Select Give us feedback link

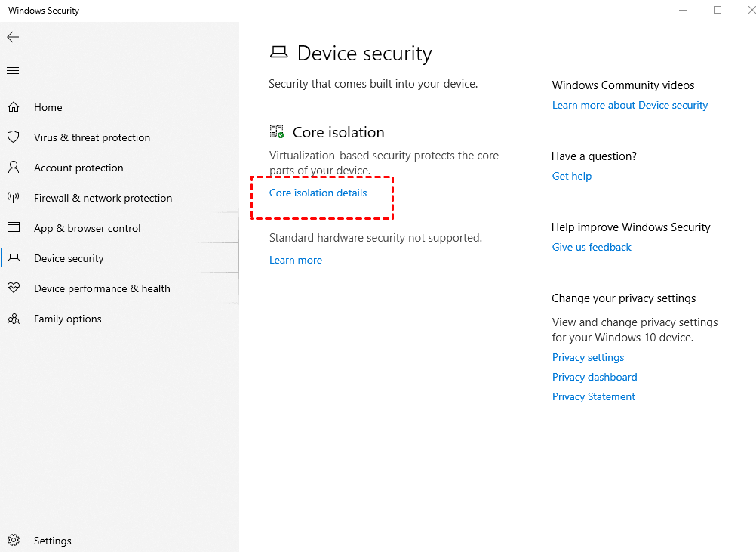(x=592, y=247)
